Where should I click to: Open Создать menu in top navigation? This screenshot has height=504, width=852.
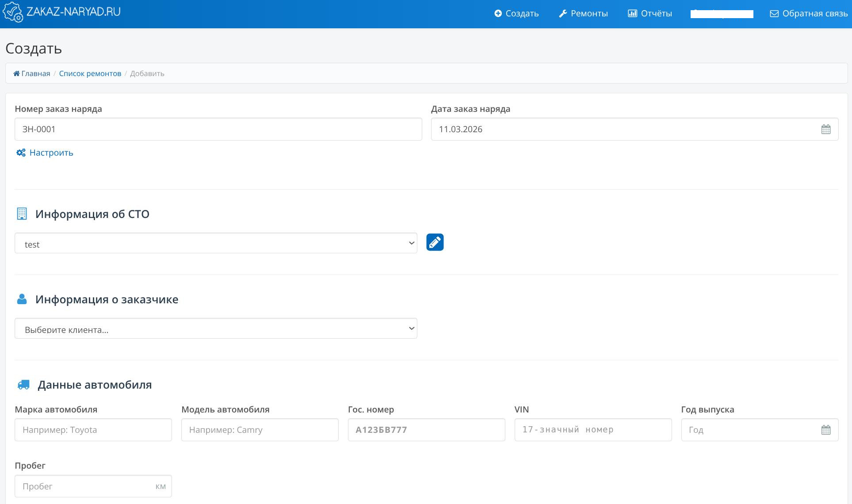click(516, 14)
